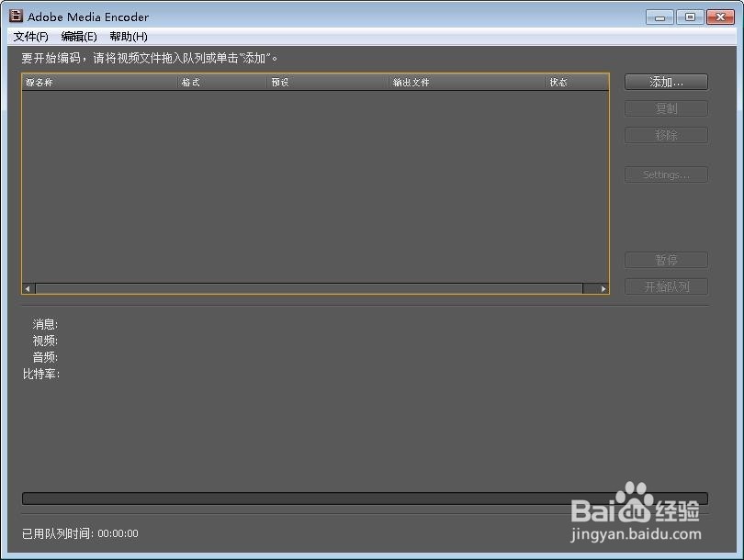Click the queue scrollbar right arrow

(603, 288)
